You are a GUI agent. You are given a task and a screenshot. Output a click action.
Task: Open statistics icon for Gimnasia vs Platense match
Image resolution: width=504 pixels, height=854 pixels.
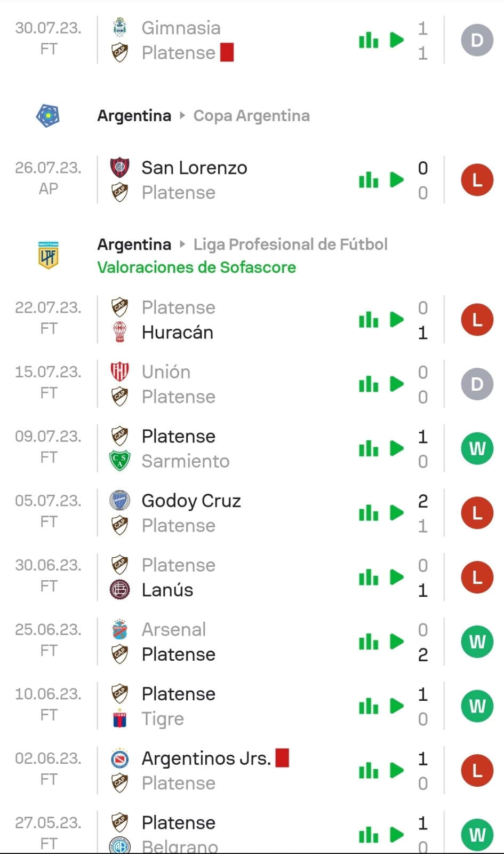(x=369, y=40)
